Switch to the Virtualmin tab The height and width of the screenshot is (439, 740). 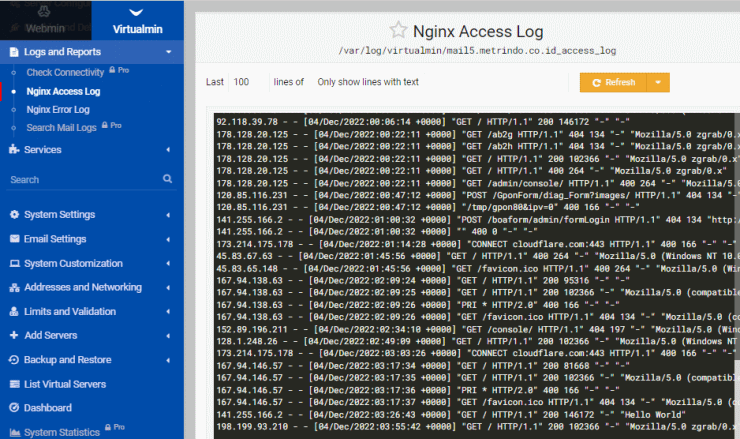[137, 20]
